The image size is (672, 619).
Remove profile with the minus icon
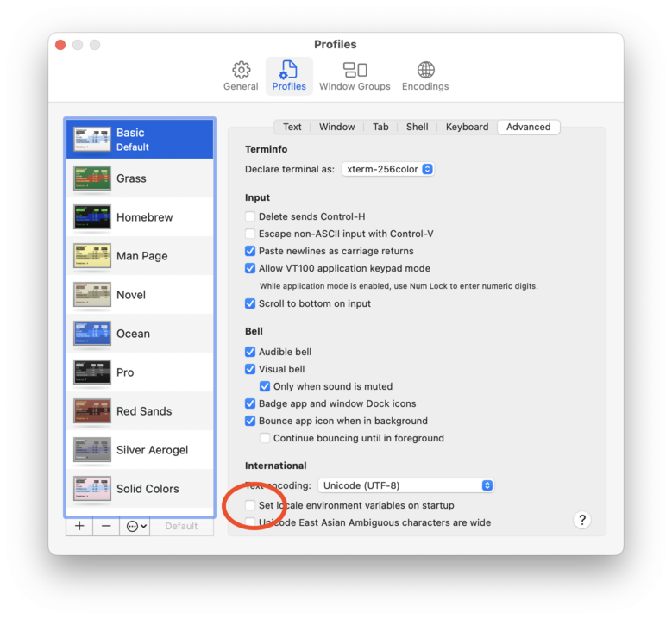pos(106,526)
